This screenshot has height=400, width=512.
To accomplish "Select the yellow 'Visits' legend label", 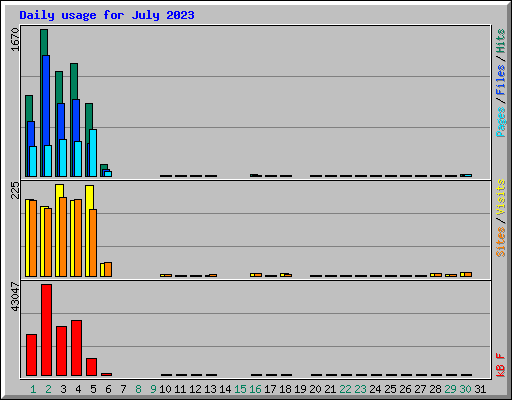I will tap(501, 197).
